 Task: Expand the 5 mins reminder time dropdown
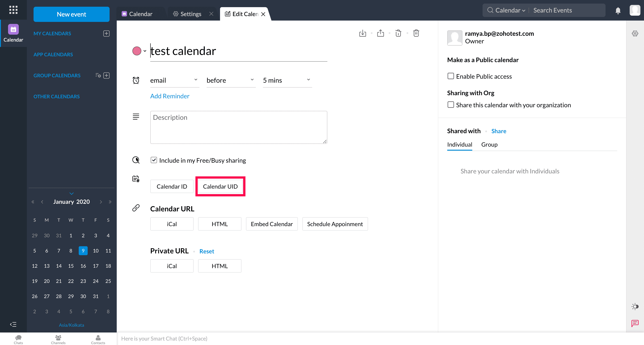point(287,80)
